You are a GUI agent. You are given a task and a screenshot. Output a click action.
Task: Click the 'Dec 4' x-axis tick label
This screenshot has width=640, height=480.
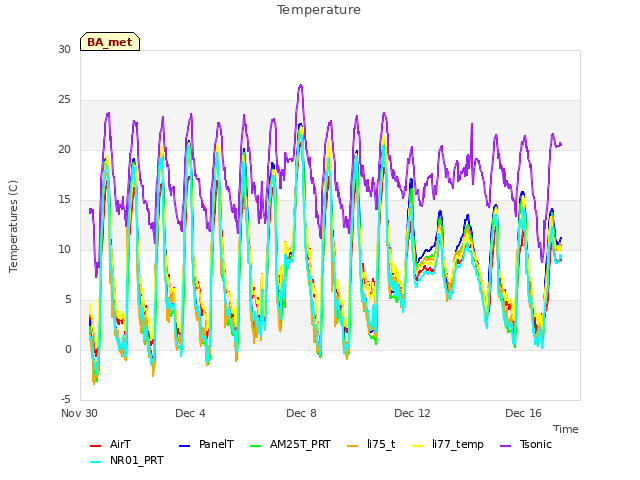[190, 413]
